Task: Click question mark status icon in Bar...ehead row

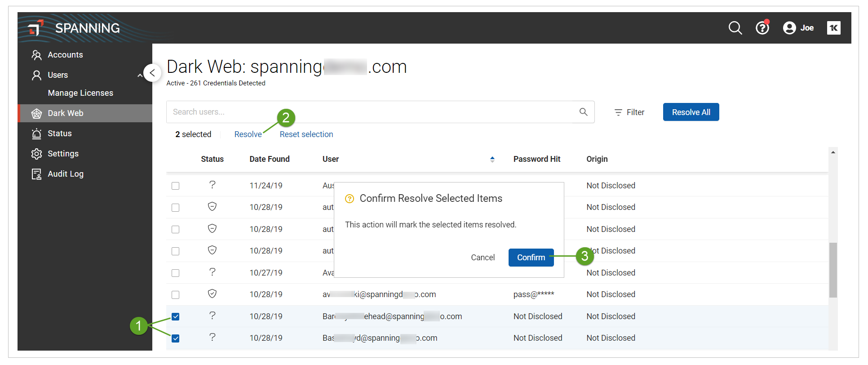Action: pos(213,316)
